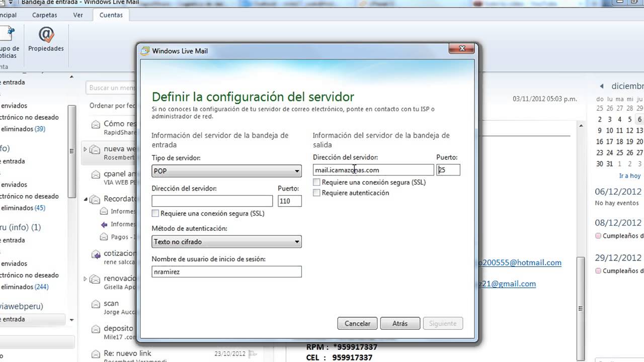
Task: Click the incoming server address field
Action: click(212, 201)
